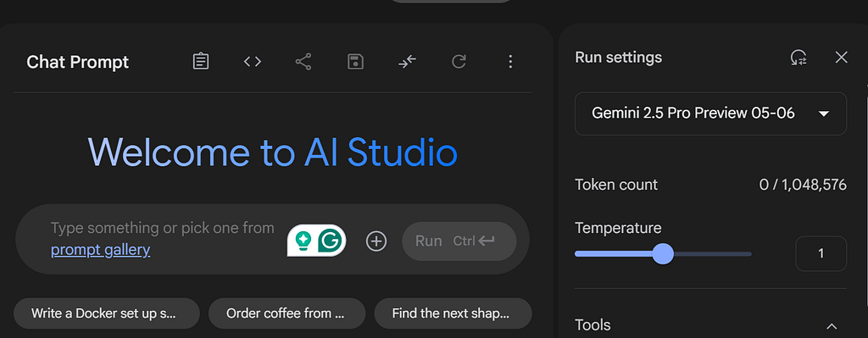The height and width of the screenshot is (338, 868).
Task: Select 'Find the next shap...' suggestion chip
Action: (x=453, y=313)
